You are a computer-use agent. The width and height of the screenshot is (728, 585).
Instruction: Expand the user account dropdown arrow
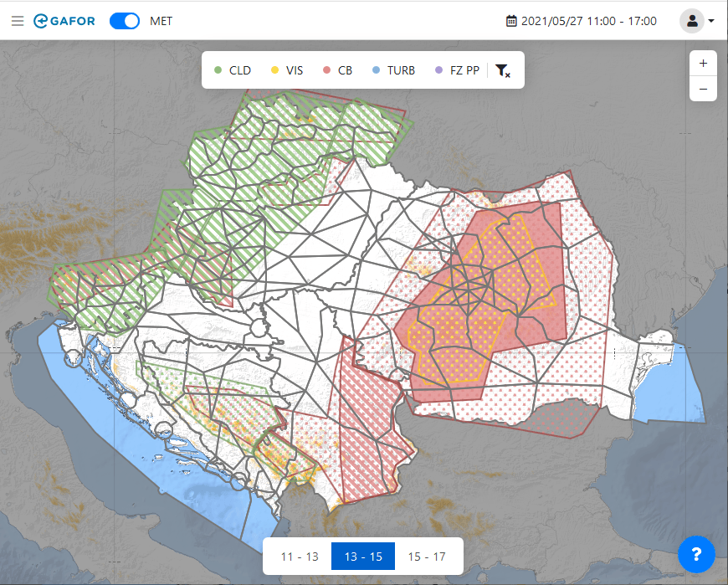(x=711, y=21)
